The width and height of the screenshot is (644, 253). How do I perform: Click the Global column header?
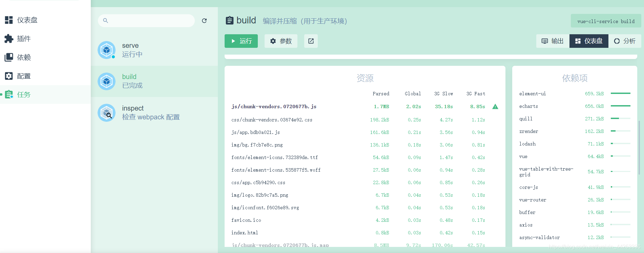(413, 94)
